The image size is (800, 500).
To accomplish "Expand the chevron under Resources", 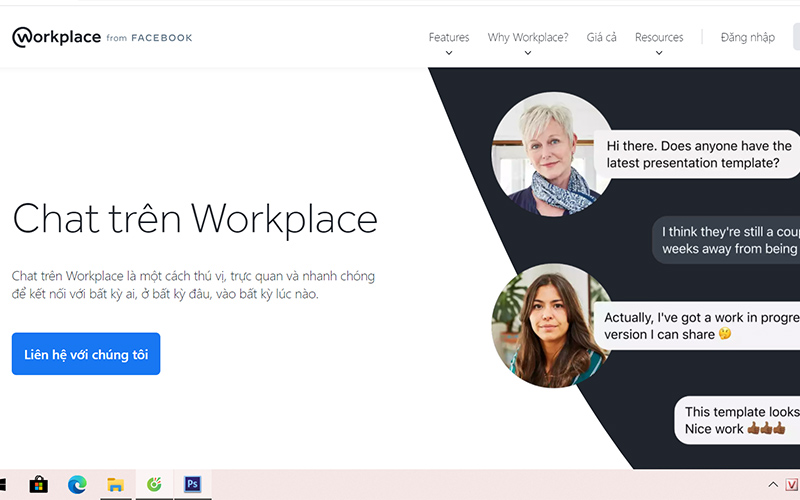I will pos(659,53).
